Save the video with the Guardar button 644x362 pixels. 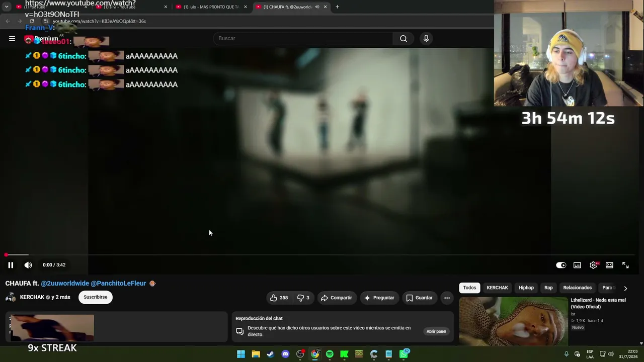click(420, 298)
